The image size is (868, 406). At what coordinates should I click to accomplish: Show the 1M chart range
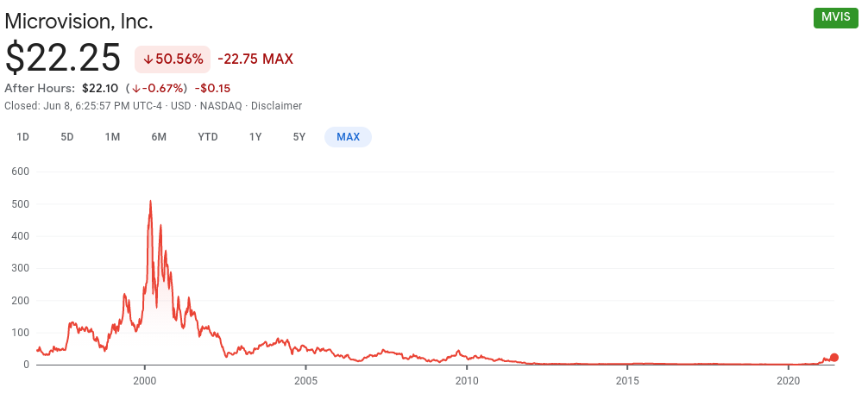[112, 137]
